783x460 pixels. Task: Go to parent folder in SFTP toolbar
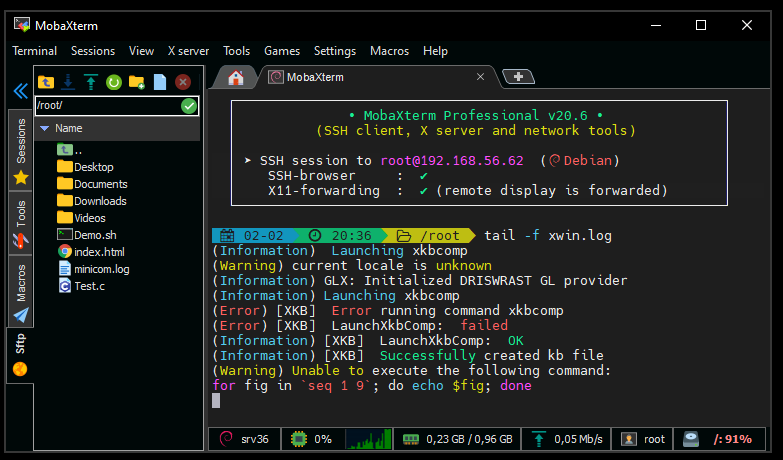[x=46, y=82]
